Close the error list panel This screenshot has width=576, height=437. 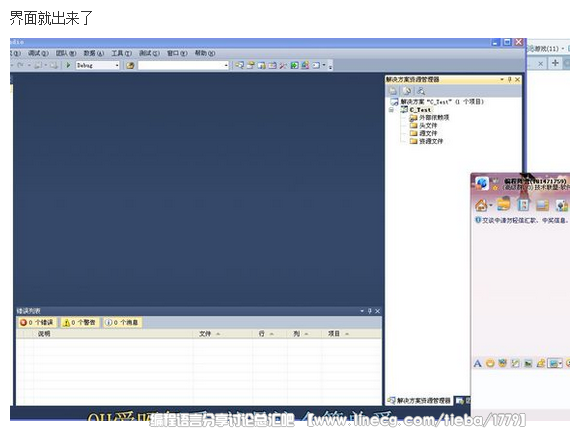[x=378, y=311]
